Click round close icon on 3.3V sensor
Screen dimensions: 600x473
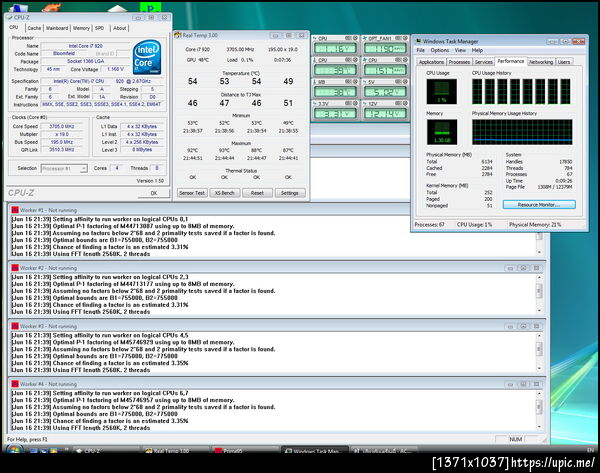(355, 104)
